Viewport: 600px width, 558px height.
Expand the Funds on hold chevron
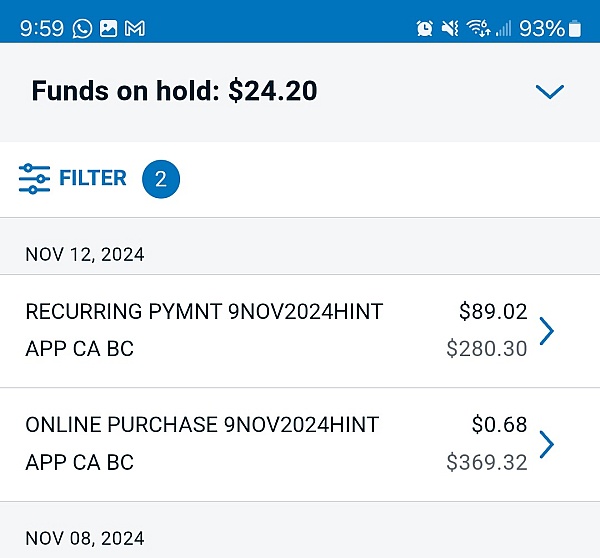pos(550,92)
